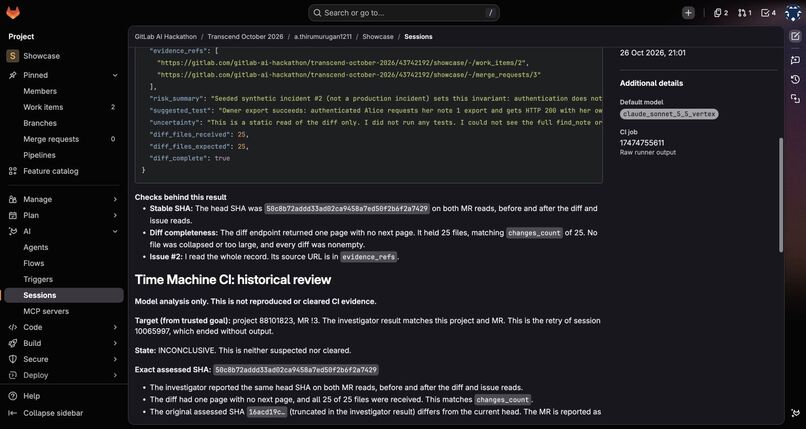Image resolution: width=806 pixels, height=429 pixels.
Task: Open CI job 17474755611 link
Action: point(642,143)
